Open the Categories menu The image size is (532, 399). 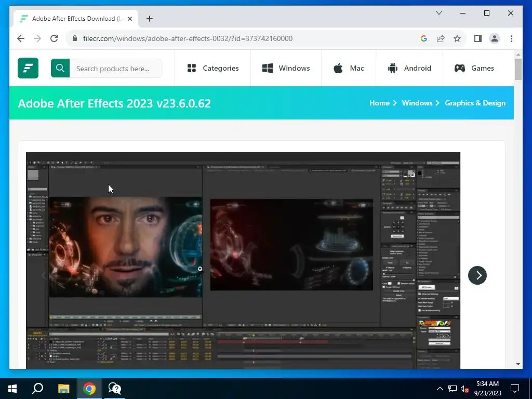pyautogui.click(x=213, y=68)
